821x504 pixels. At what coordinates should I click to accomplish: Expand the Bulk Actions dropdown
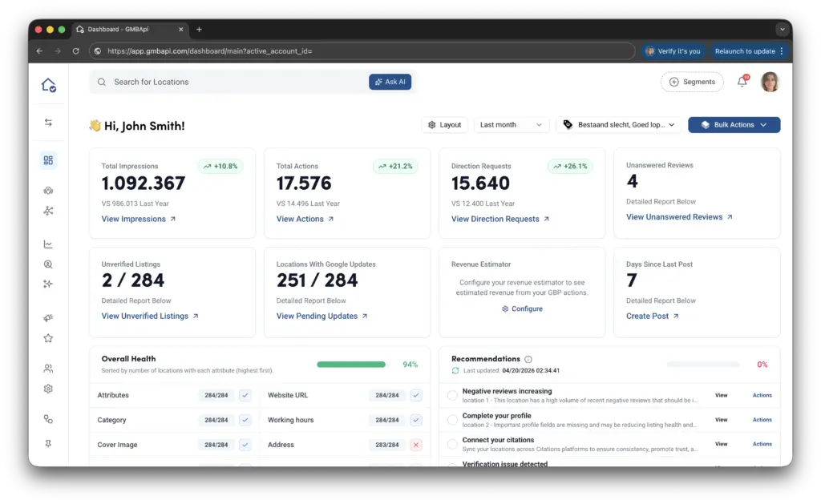click(x=734, y=125)
